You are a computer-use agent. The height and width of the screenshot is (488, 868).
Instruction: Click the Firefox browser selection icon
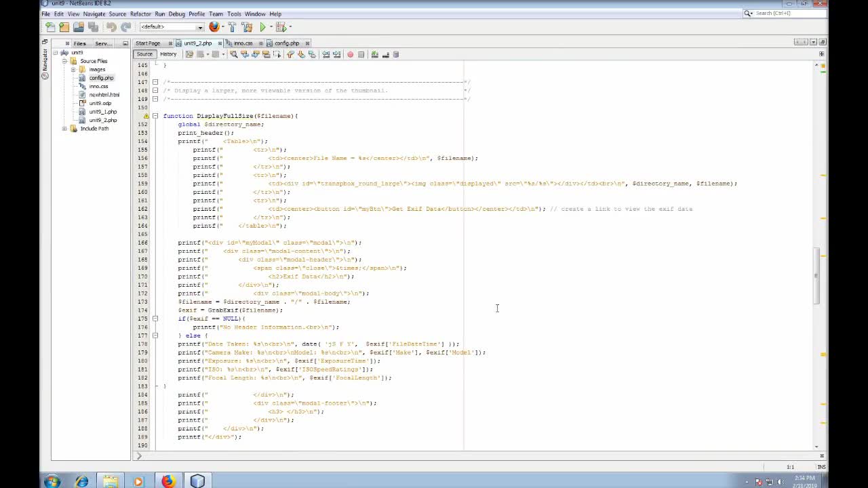[x=214, y=27]
